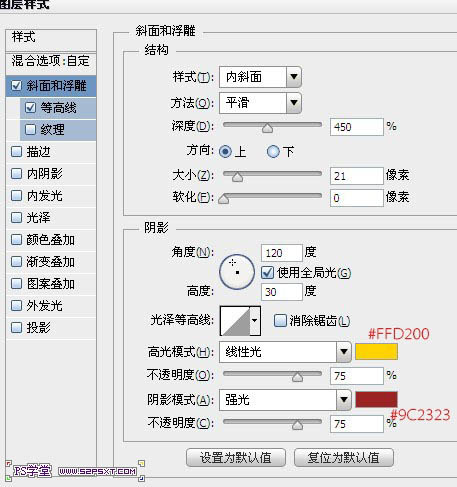Click the shadow opacity field for 不透明度(C)
This screenshot has height=487, width=457.
357,424
